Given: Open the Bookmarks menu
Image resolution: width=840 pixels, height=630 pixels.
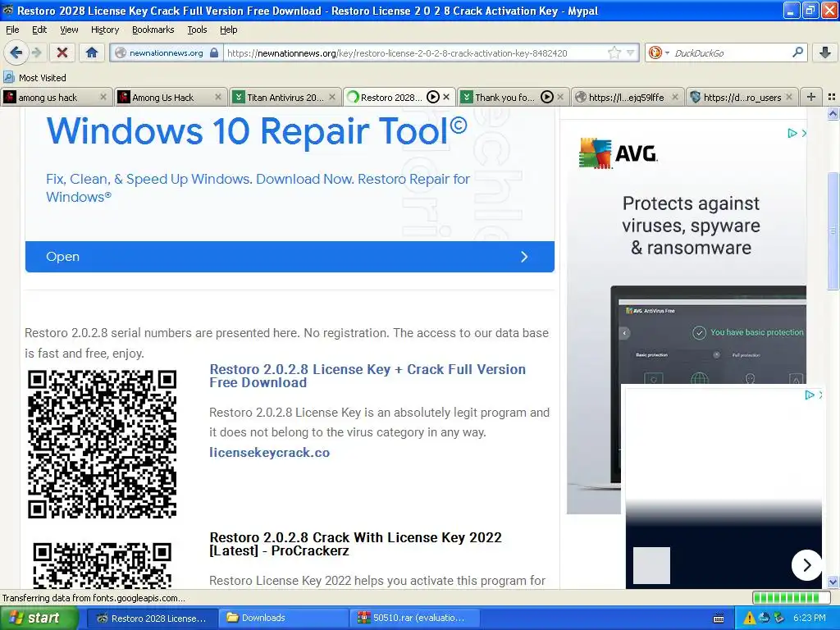Looking at the screenshot, I should point(153,30).
